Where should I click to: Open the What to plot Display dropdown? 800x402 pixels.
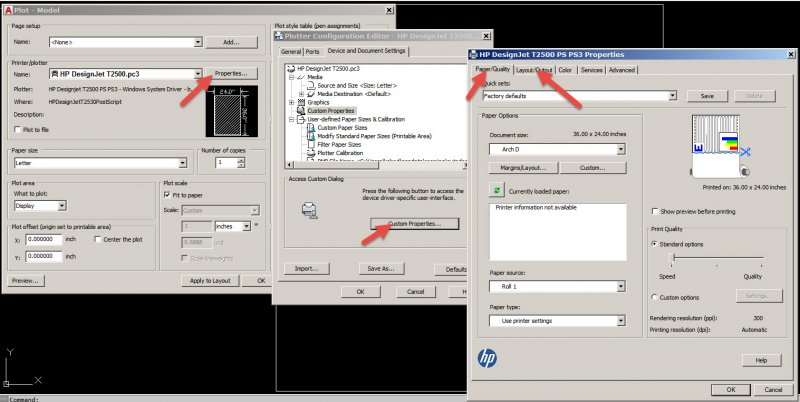tap(62, 206)
